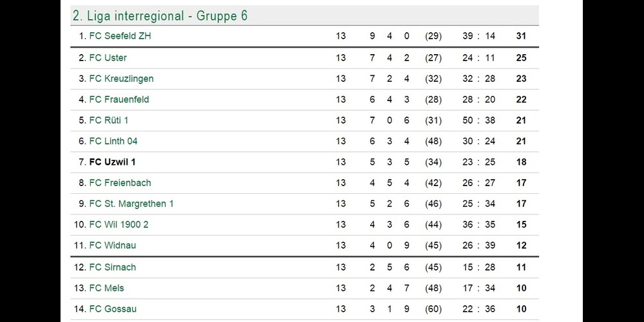This screenshot has width=644, height=322.
Task: Click FC Uster's 24 : 11 goal record
Action: 478,58
